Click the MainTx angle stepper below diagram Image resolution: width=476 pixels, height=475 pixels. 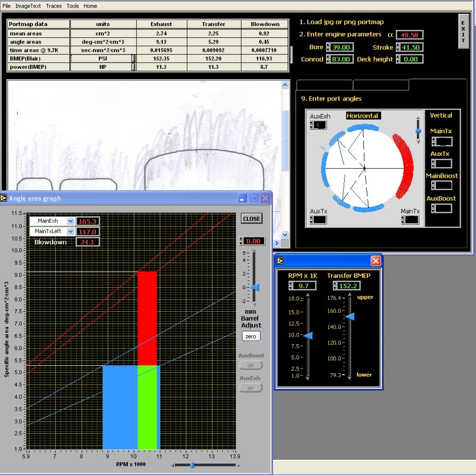[403, 220]
